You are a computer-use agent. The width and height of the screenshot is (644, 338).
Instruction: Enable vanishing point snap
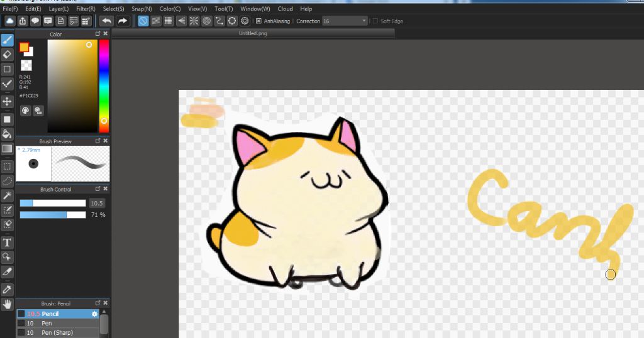pos(181,21)
